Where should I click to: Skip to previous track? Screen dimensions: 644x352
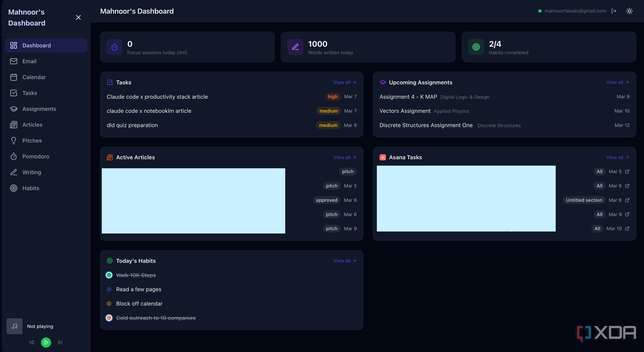pyautogui.click(x=32, y=343)
